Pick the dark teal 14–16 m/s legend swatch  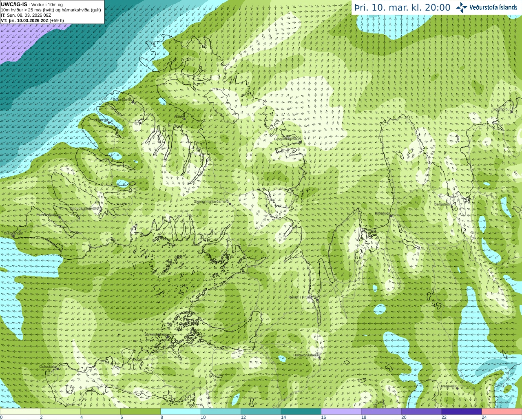point(301,411)
